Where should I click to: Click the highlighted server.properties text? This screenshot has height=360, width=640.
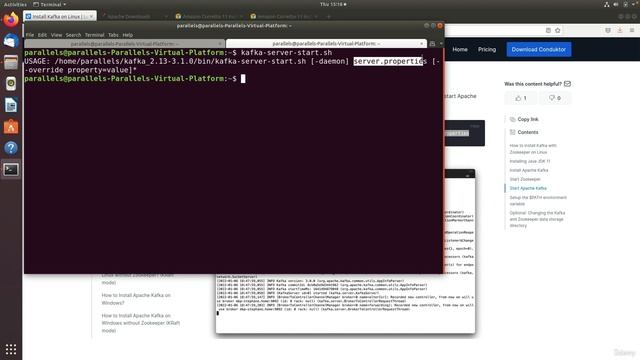(390, 61)
